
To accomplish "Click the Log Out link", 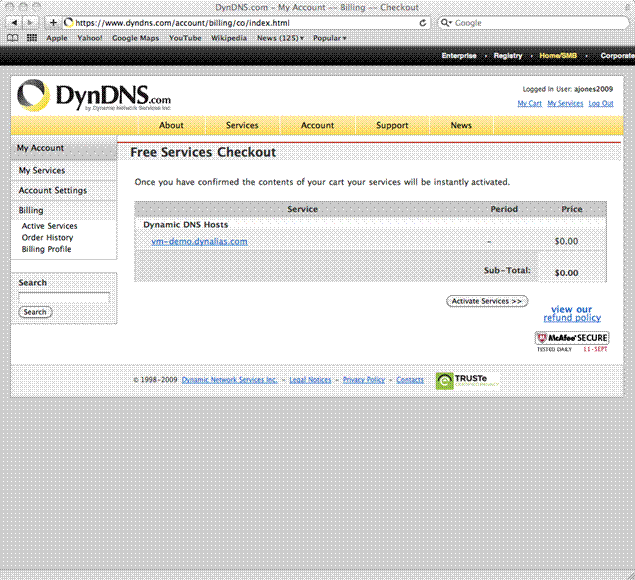I will click(x=601, y=103).
